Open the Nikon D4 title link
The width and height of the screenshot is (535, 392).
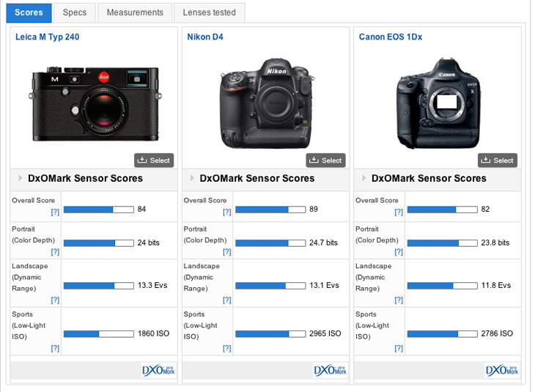coord(205,37)
